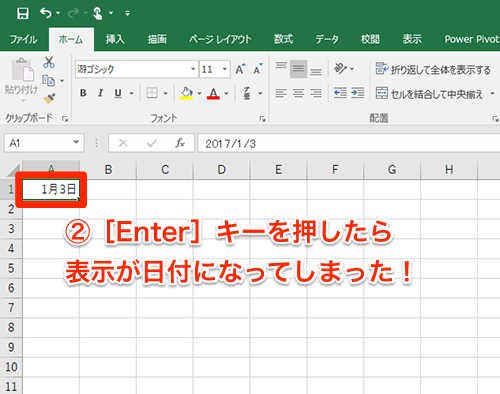Apply yellow fill color bucket
Viewport: 500px width, 394px height.
[x=187, y=93]
